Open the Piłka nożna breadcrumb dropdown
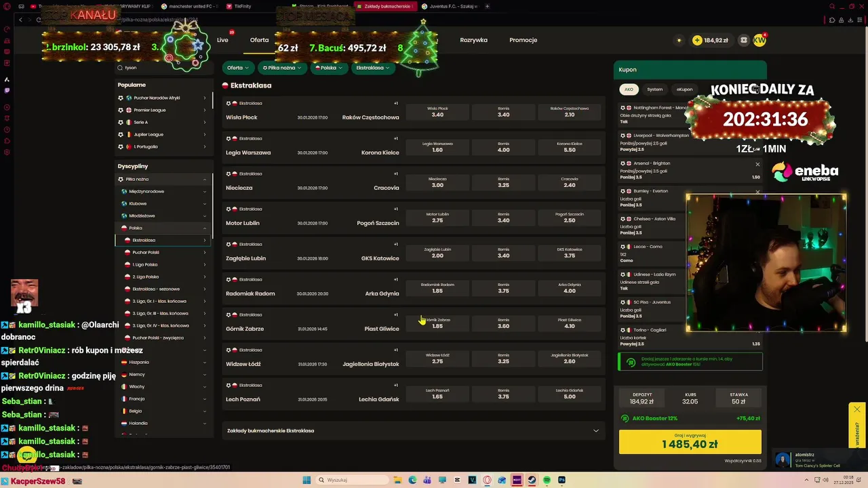868x488 pixels. (281, 68)
